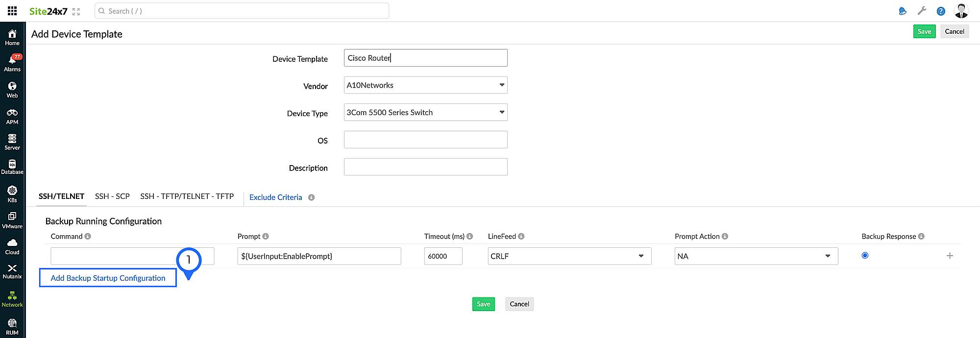980x338 pixels.
Task: Click the apps grid launcher icon
Action: click(12, 11)
